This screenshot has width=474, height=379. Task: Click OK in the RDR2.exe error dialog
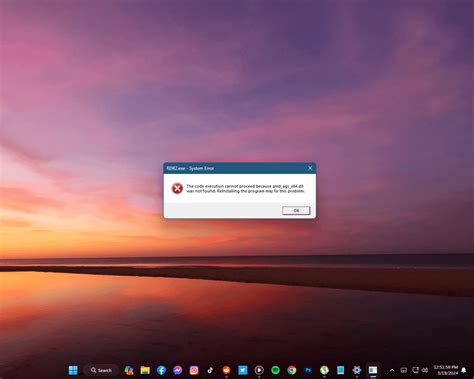296,210
